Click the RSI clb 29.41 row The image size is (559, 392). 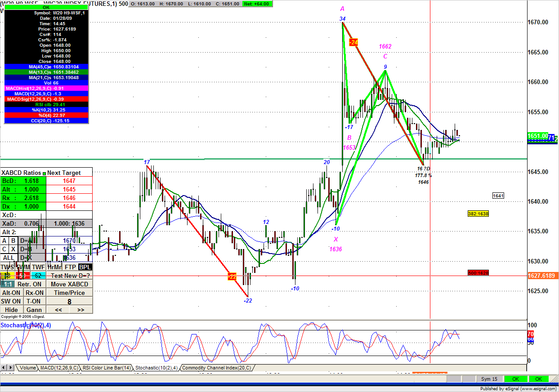pyautogui.click(x=46, y=104)
